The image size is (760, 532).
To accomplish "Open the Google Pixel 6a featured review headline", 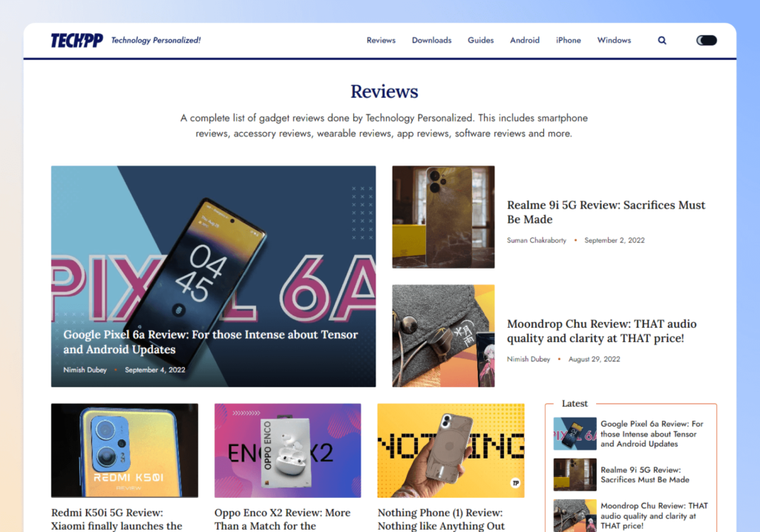I will (x=210, y=341).
